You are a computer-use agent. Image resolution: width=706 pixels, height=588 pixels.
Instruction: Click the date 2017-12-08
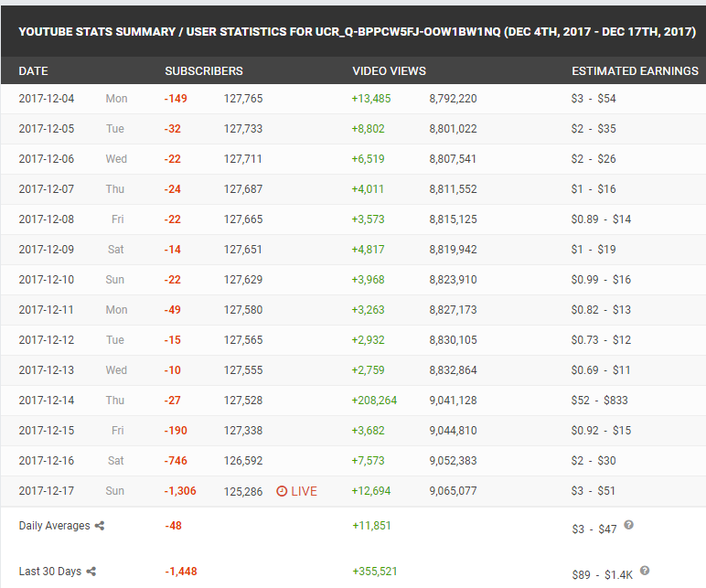tap(47, 219)
